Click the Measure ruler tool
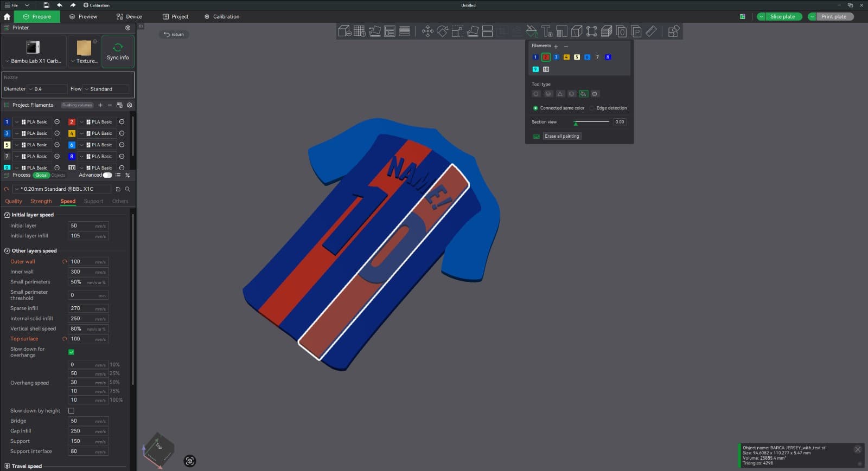Image resolution: width=868 pixels, height=471 pixels. (x=651, y=31)
